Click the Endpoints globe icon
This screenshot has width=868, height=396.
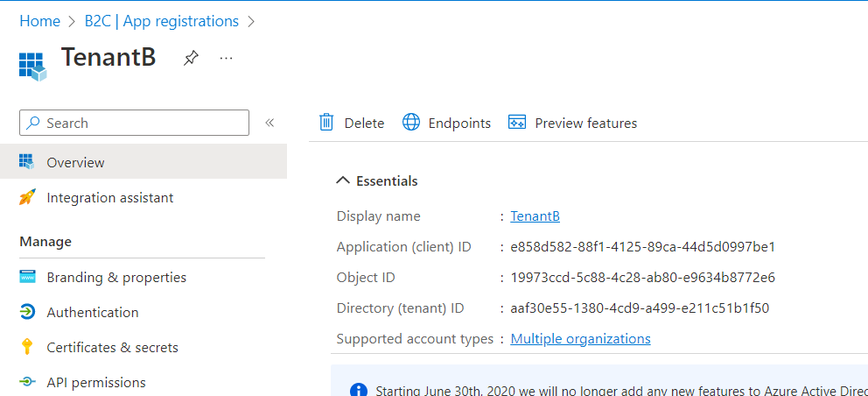tap(410, 122)
